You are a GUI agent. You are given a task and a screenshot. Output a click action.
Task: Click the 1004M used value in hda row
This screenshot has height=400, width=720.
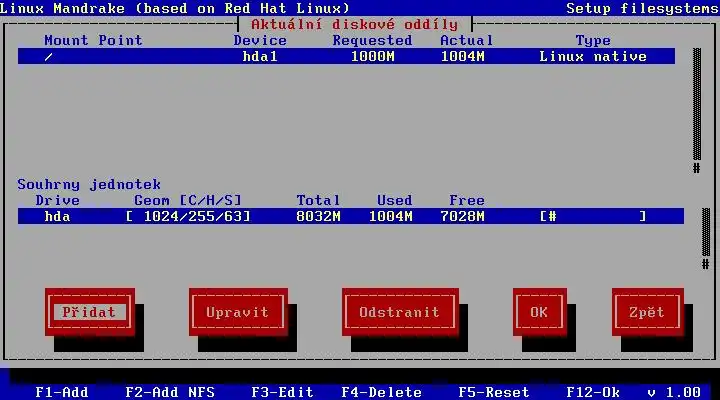click(x=390, y=216)
